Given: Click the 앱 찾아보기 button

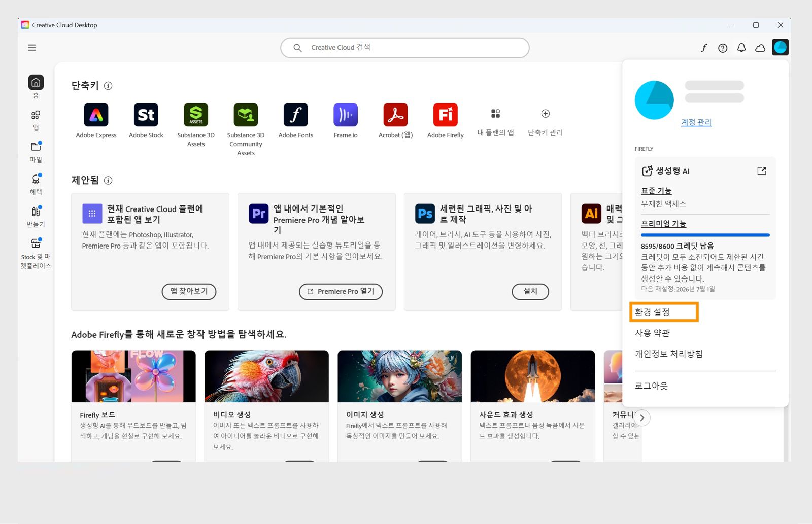Looking at the screenshot, I should pos(189,291).
